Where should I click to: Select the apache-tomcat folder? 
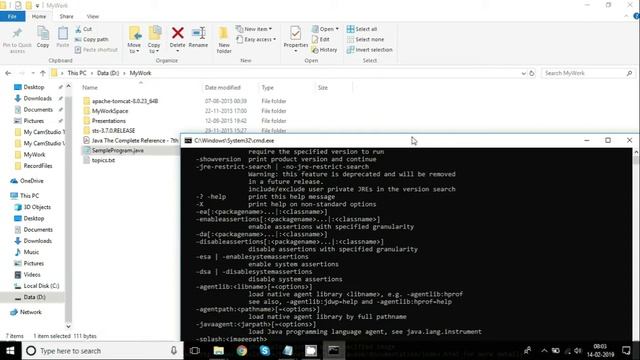124,101
